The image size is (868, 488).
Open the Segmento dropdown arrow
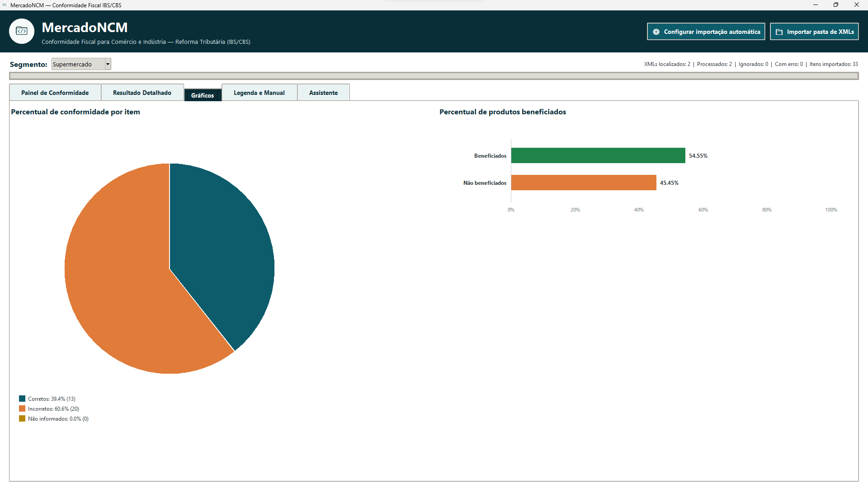click(x=108, y=64)
